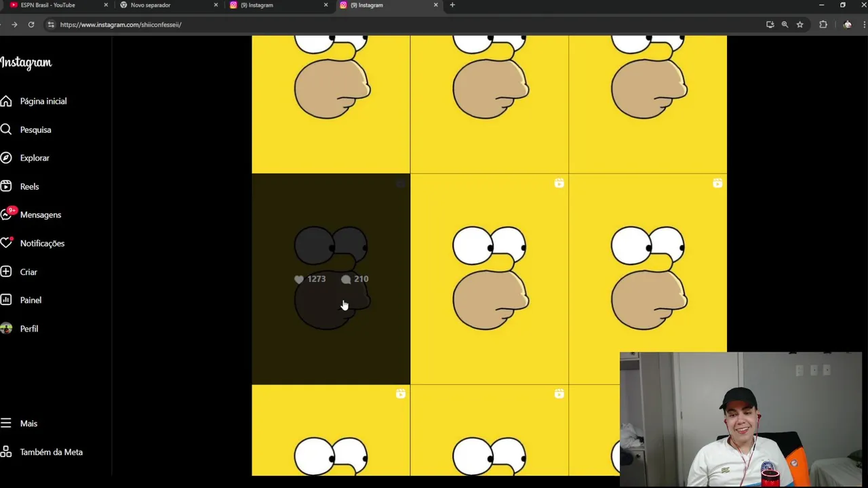Open the Instagram logo home link
The height and width of the screenshot is (488, 868).
[x=26, y=62]
